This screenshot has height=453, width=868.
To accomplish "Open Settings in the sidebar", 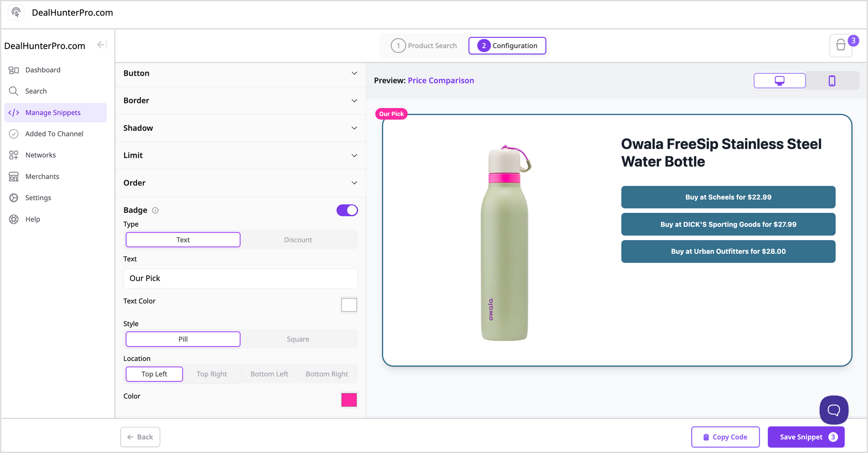I will click(x=56, y=198).
